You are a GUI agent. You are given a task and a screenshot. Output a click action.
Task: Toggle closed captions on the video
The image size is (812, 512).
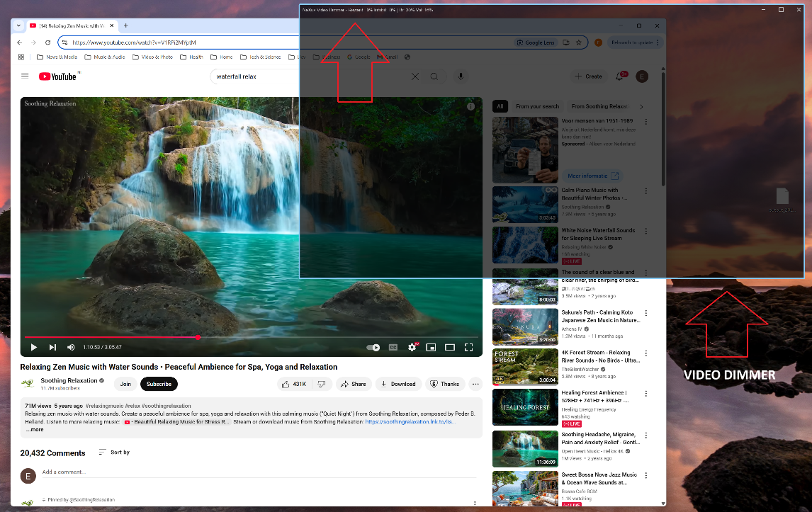pyautogui.click(x=393, y=348)
